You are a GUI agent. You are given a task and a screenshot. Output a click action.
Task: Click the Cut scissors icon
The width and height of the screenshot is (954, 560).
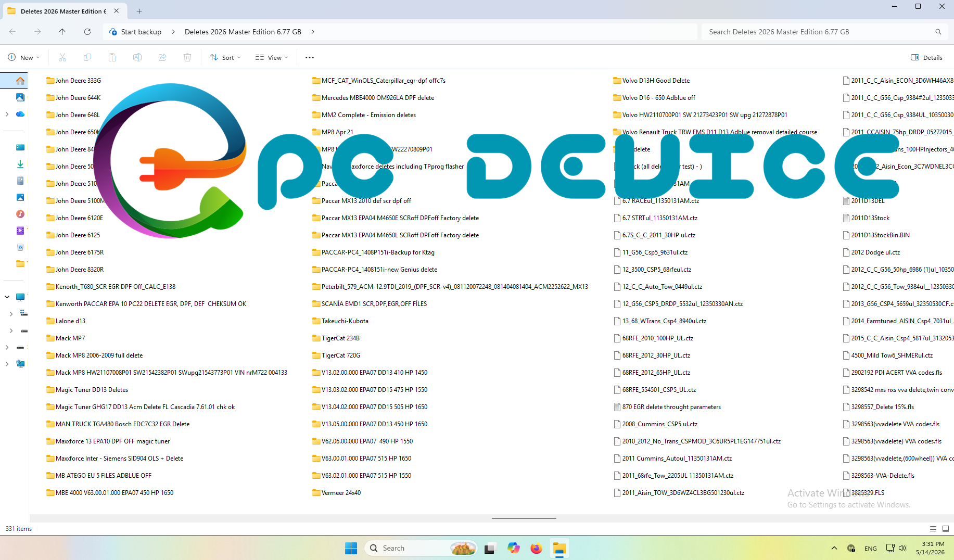click(x=62, y=57)
